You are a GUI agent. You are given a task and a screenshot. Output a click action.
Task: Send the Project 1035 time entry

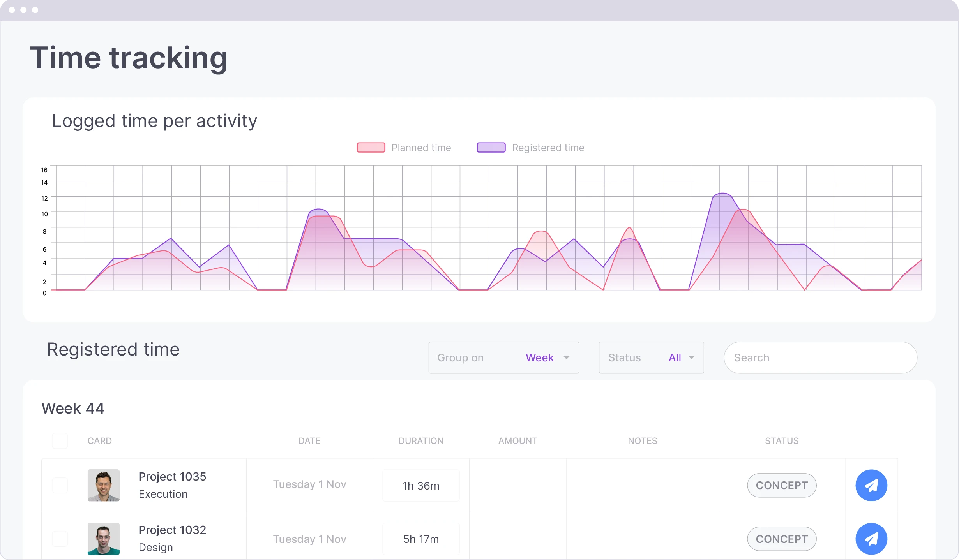click(x=871, y=485)
